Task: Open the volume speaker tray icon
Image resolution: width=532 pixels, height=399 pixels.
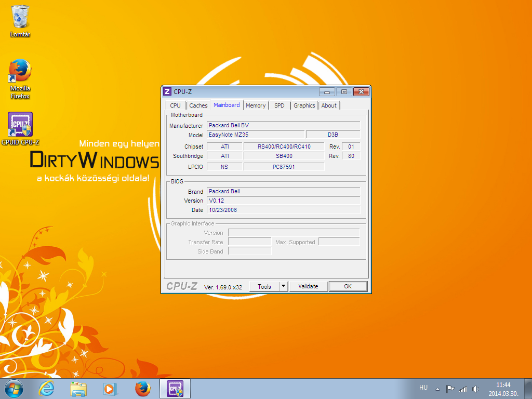Action: tap(476, 389)
